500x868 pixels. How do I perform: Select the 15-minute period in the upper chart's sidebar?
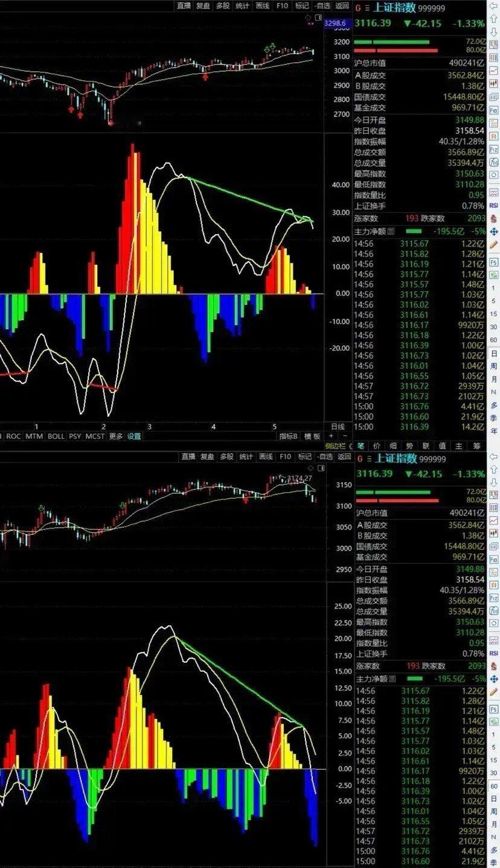click(x=494, y=313)
